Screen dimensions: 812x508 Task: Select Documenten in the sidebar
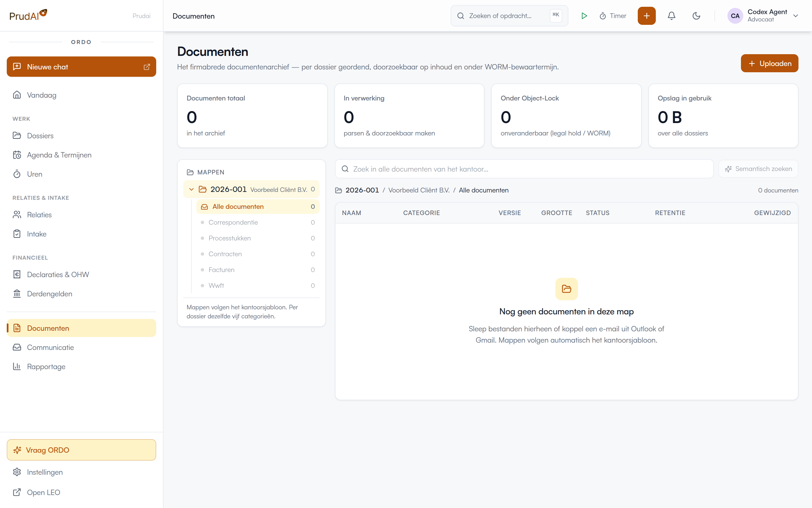81,328
